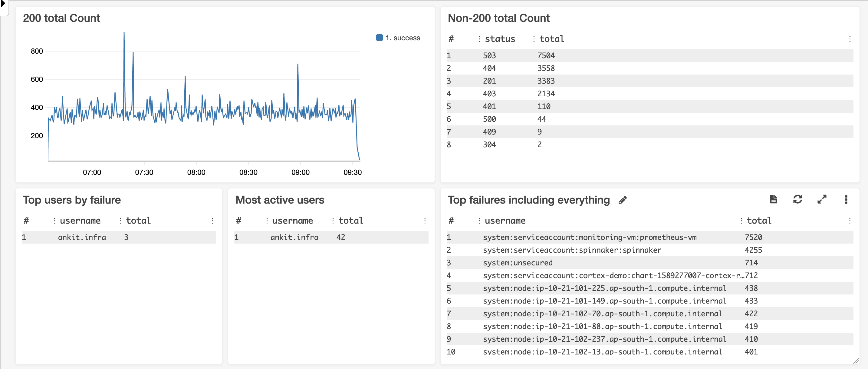Refresh the Top failures panel
This screenshot has width=868, height=369.
click(797, 199)
